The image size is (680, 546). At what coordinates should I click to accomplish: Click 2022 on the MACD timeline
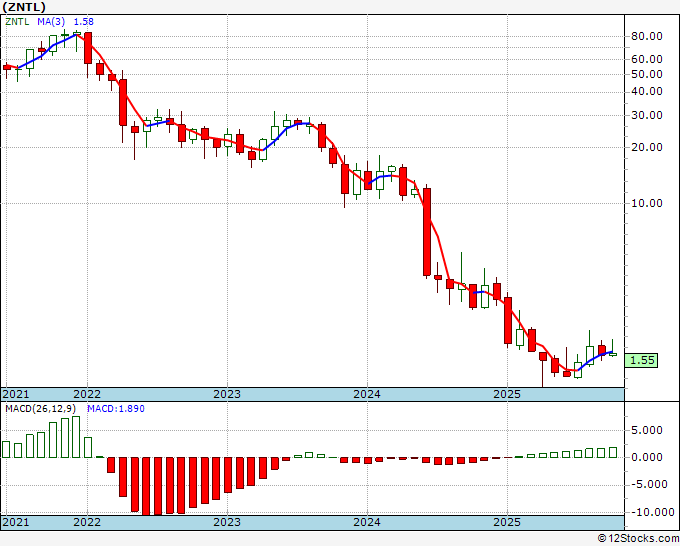(x=87, y=522)
